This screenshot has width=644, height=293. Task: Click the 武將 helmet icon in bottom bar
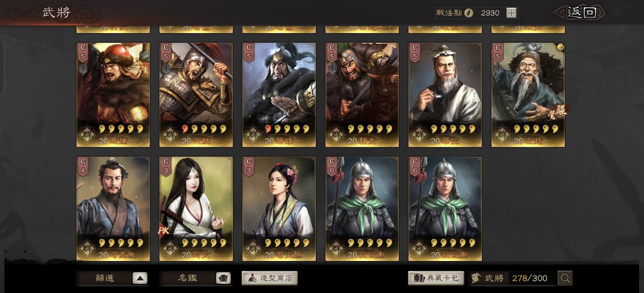point(476,278)
